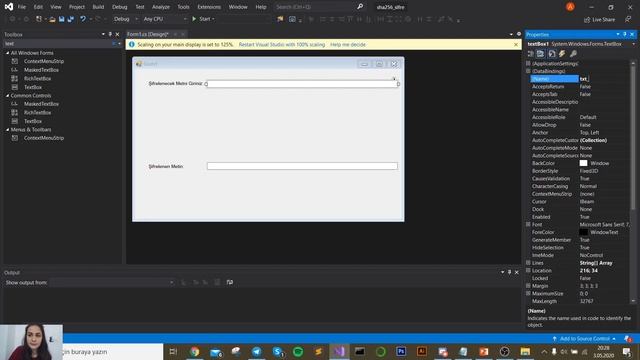Open Illustrator from the taskbar

(x=422, y=351)
